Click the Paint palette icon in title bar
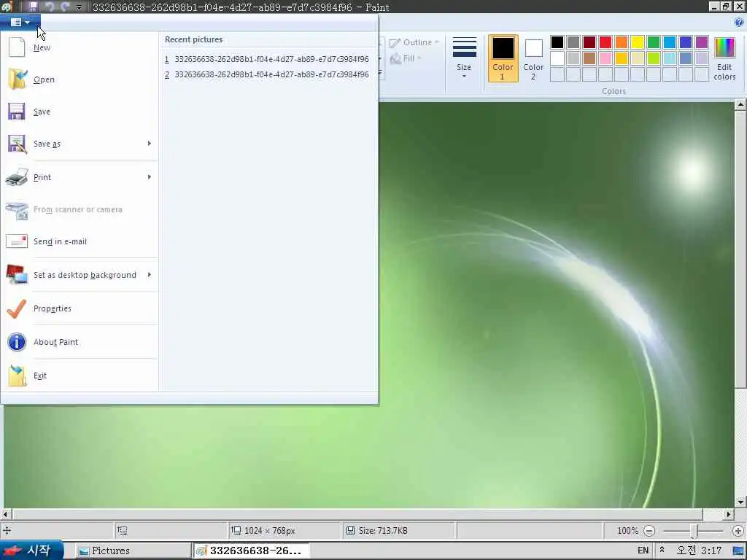 click(7, 7)
